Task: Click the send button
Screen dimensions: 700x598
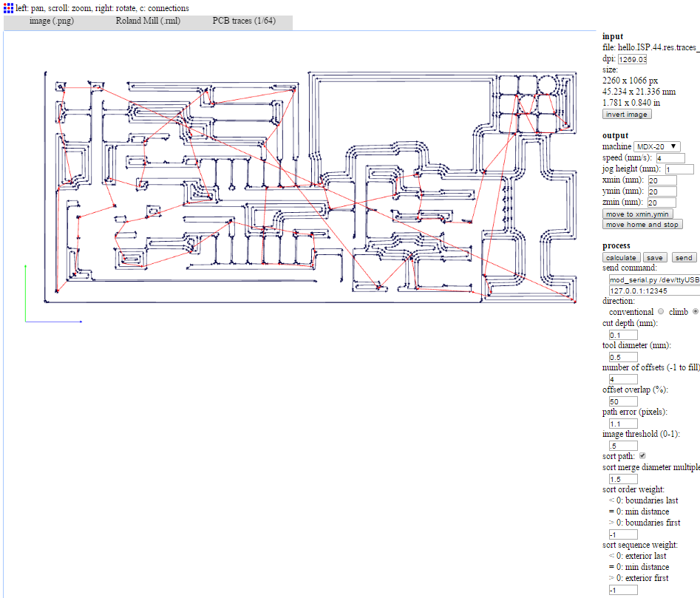Action: (684, 257)
